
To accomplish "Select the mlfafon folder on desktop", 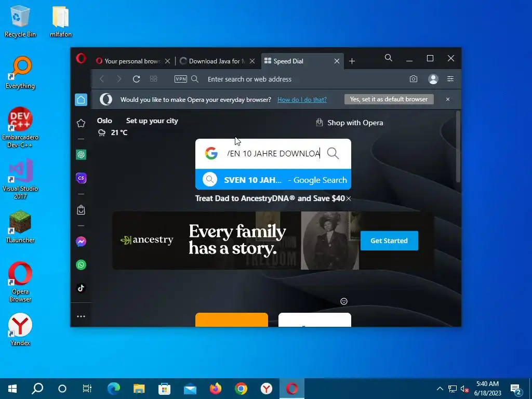I will 61,21.
